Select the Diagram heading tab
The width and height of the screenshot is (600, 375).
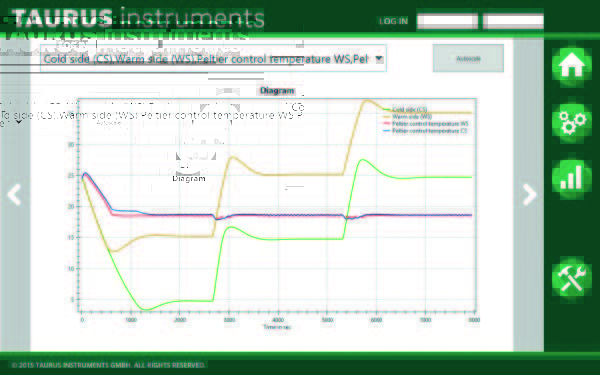[x=277, y=91]
